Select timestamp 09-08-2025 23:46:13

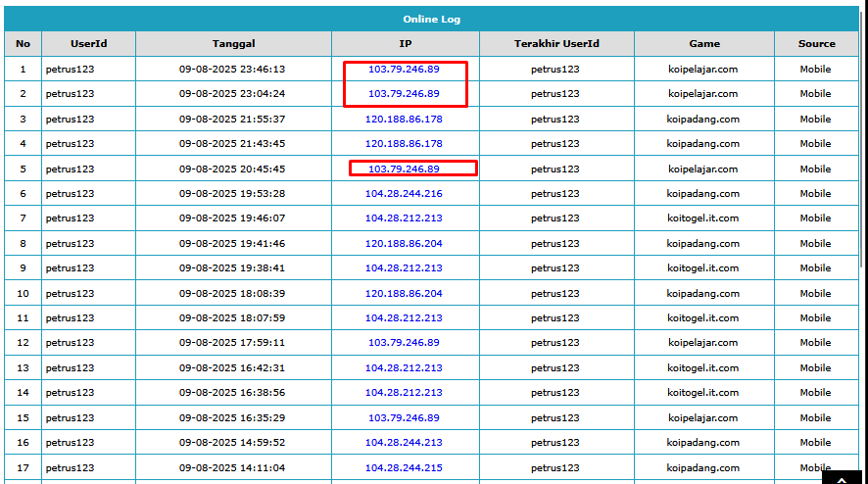click(x=232, y=70)
